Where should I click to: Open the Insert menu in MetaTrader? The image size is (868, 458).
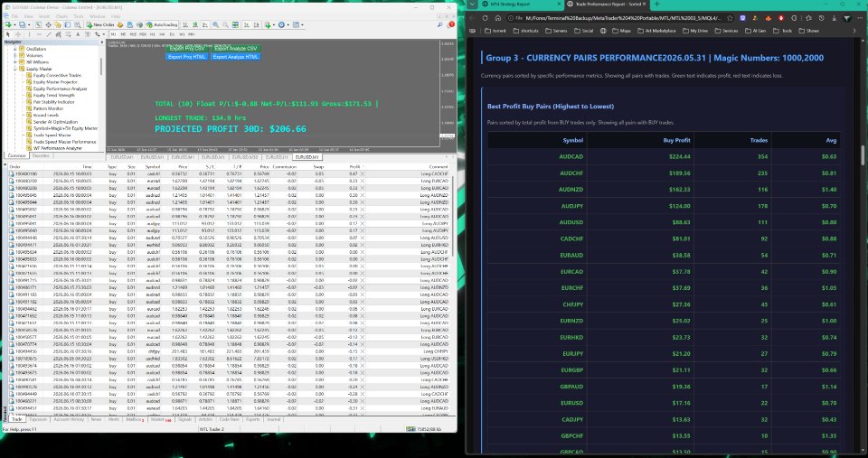pyautogui.click(x=44, y=16)
